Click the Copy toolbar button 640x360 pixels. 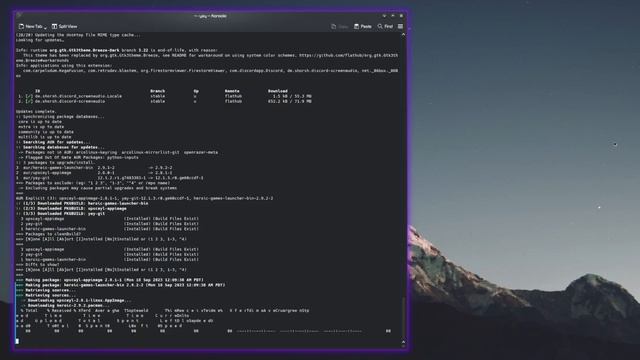(x=339, y=27)
